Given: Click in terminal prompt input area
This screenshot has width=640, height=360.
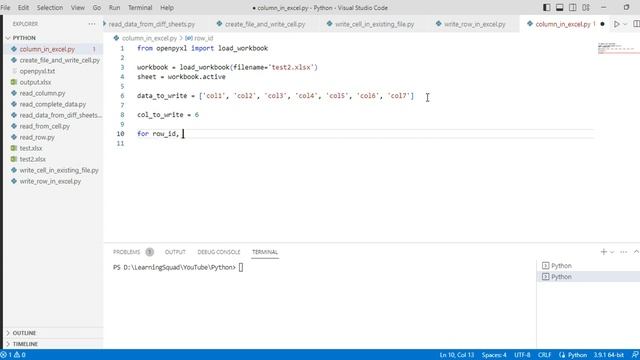Looking at the screenshot, I should tap(241, 267).
